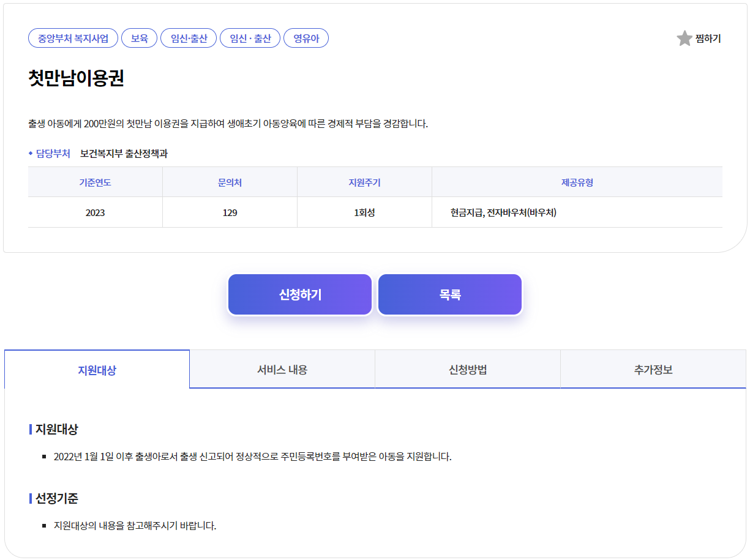750x560 pixels.
Task: Add 첫만남이용권 to favorites via star
Action: [684, 38]
